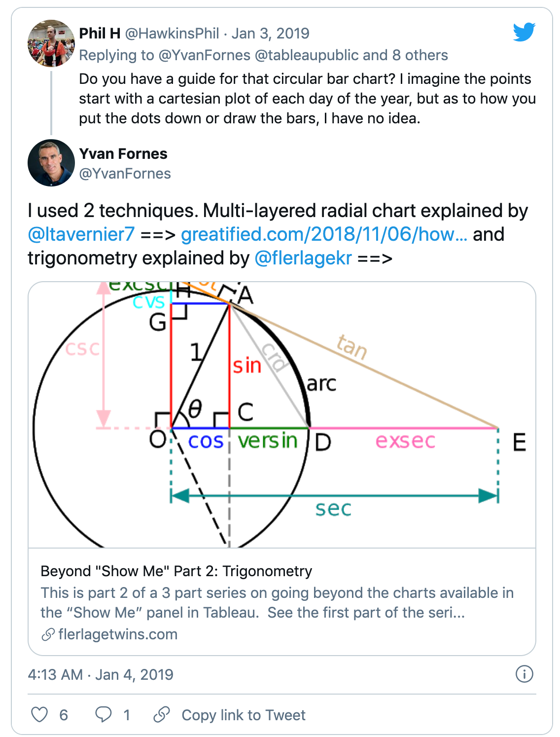Click the flerlagetwins.com domain link
The height and width of the screenshot is (737, 560).
(118, 634)
